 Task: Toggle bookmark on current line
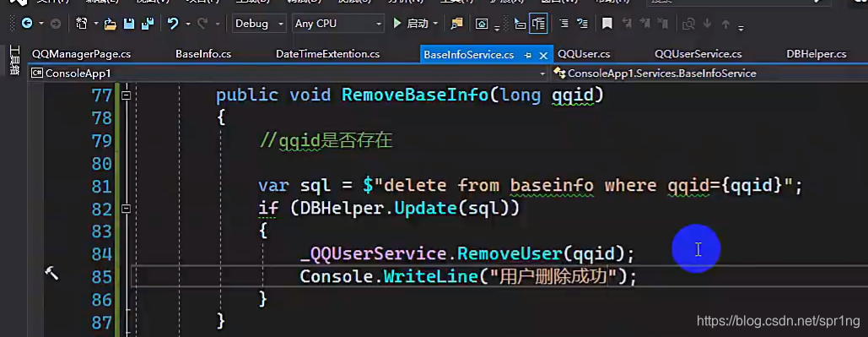tap(607, 24)
